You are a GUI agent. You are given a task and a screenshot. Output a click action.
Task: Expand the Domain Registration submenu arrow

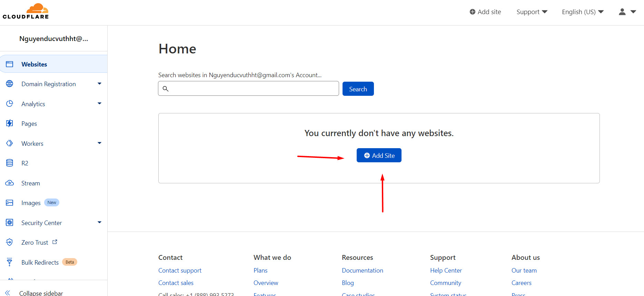click(x=99, y=84)
